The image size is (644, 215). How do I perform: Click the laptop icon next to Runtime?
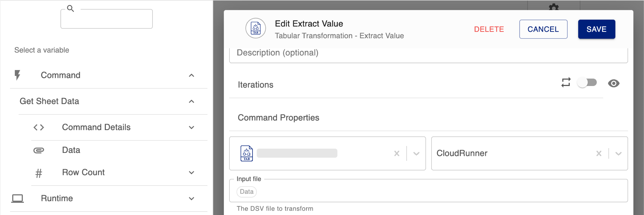coord(18,198)
